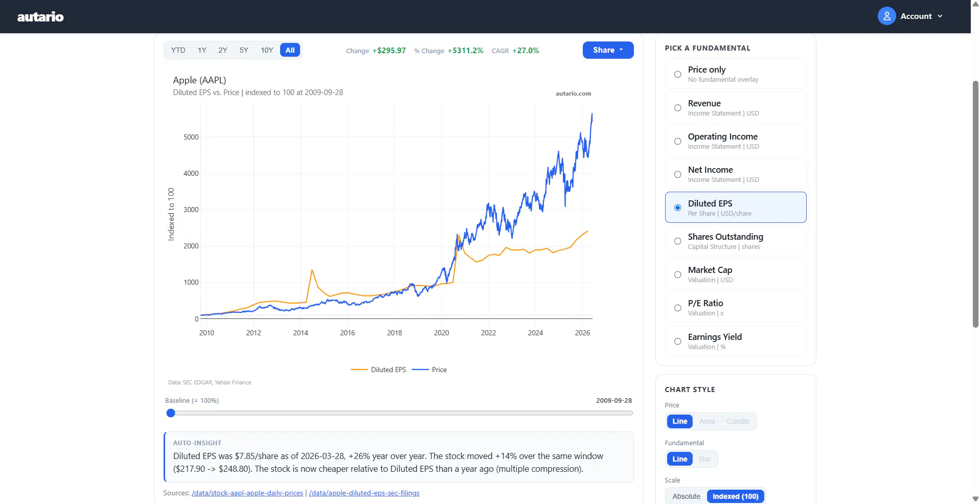Image resolution: width=980 pixels, height=504 pixels.
Task: Select the All time range
Action: (x=290, y=50)
